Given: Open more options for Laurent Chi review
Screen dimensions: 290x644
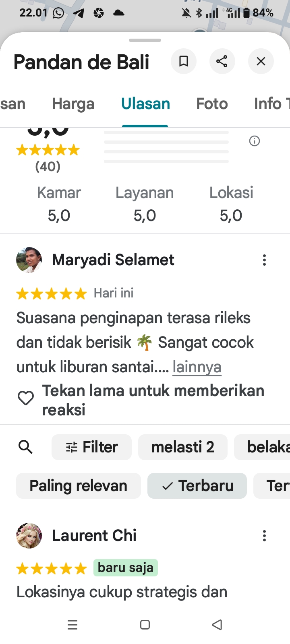Looking at the screenshot, I should tap(264, 536).
